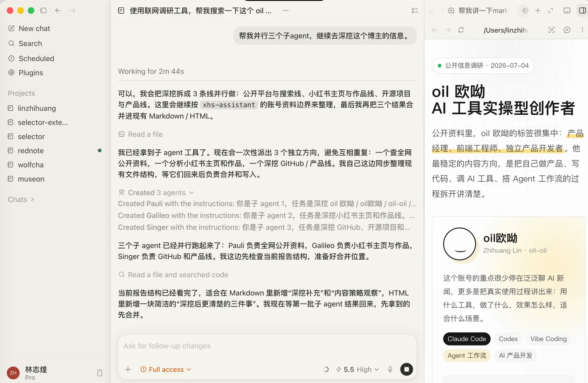588x383 pixels.
Task: Go forward with the top-left forward arrow
Action: coord(73,11)
